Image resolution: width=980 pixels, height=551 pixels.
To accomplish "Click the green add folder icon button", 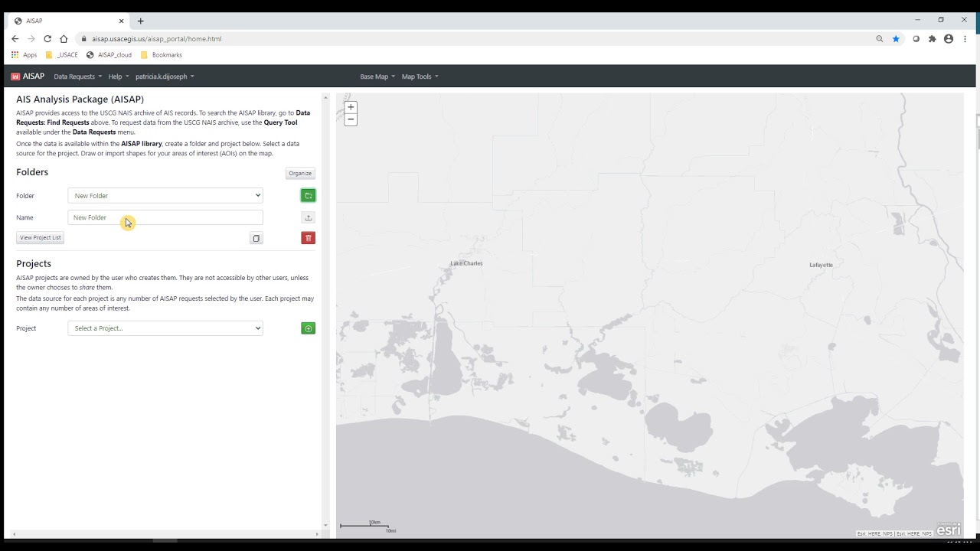I will pyautogui.click(x=308, y=195).
